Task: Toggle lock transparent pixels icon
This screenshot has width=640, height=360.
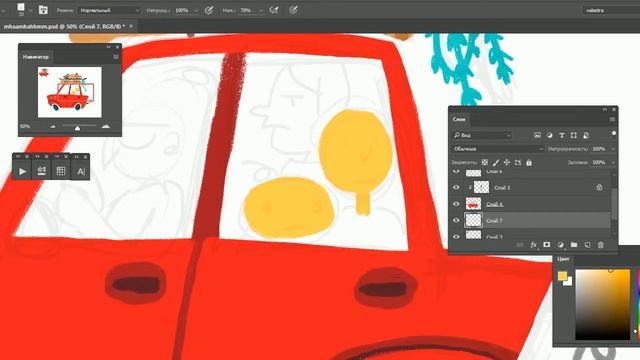Action: click(x=484, y=162)
